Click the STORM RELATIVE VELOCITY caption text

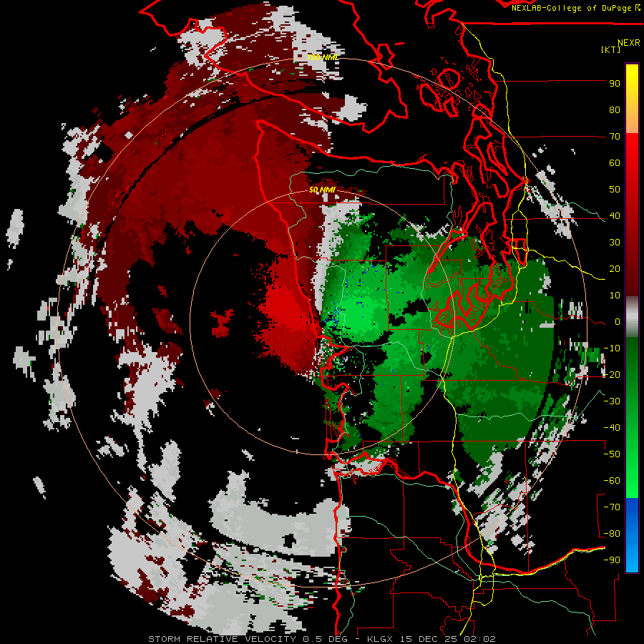click(x=222, y=639)
